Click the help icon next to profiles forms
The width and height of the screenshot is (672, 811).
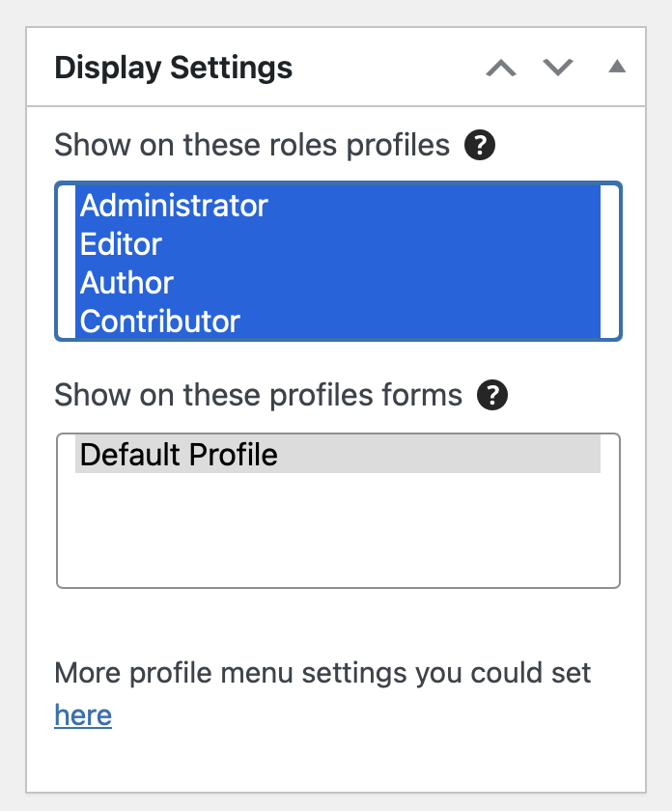(491, 395)
